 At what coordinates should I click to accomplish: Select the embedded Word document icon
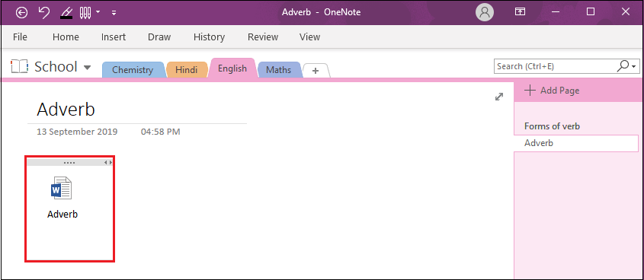click(x=61, y=188)
